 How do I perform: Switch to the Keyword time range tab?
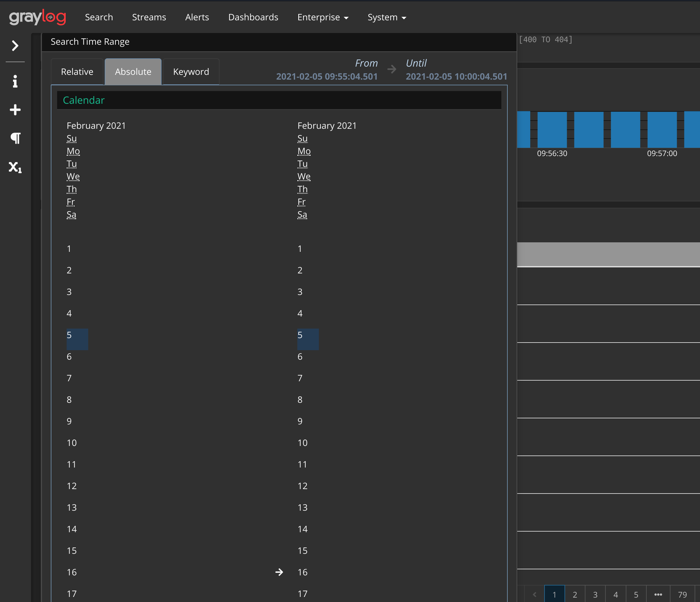click(191, 72)
